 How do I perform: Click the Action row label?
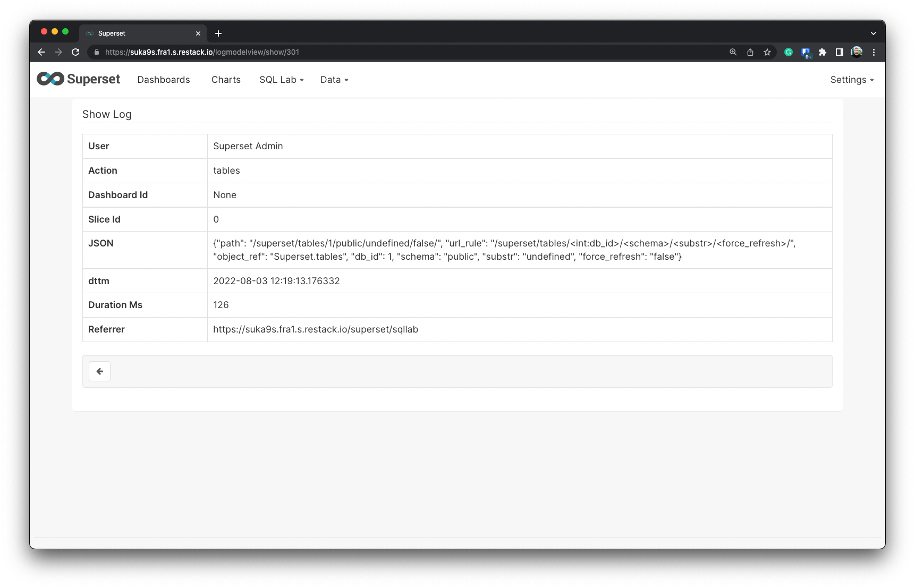[103, 171]
